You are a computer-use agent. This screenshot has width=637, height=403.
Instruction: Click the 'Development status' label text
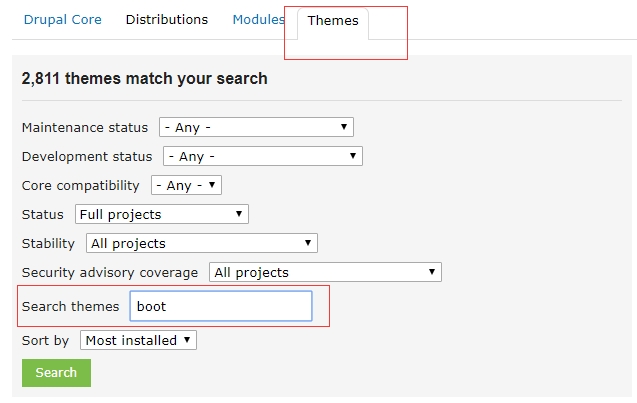[87, 157]
